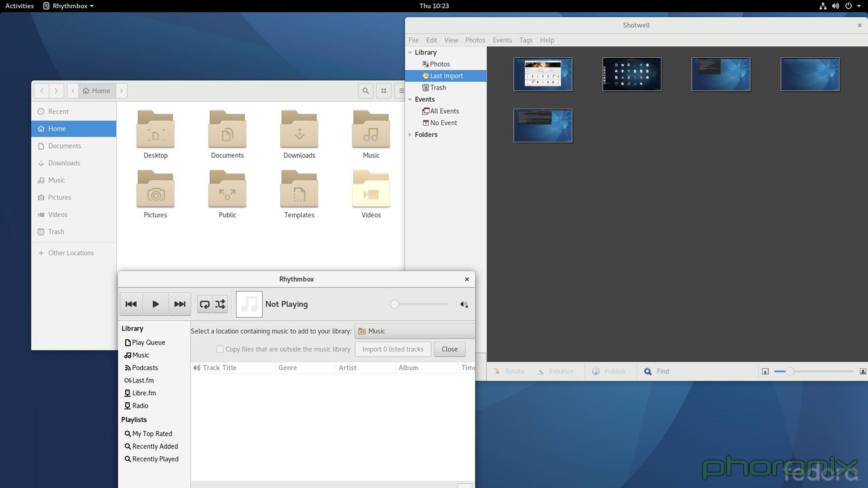Open the Photos menu in Shotwell
This screenshot has width=868, height=488.
475,39
